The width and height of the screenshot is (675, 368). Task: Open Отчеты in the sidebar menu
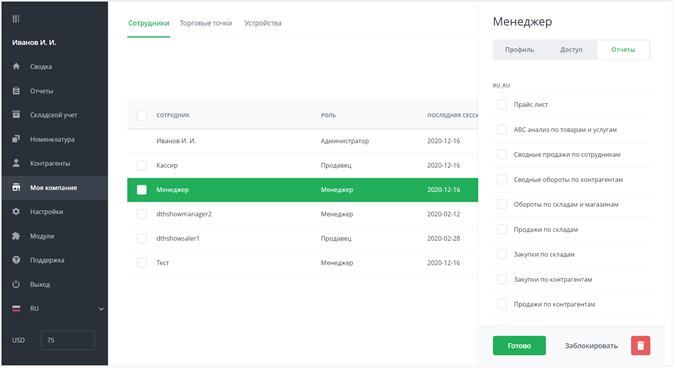click(x=41, y=91)
